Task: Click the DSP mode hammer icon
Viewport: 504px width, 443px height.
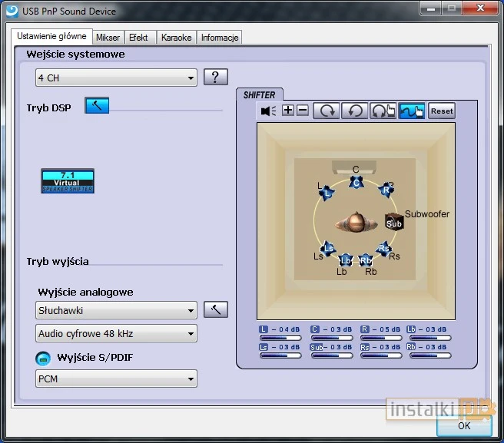Action: tap(97, 106)
